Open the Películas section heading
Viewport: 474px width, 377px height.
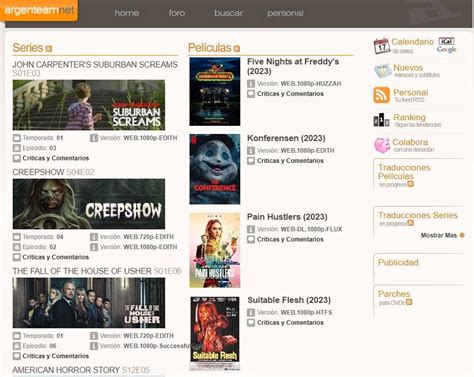(210, 48)
